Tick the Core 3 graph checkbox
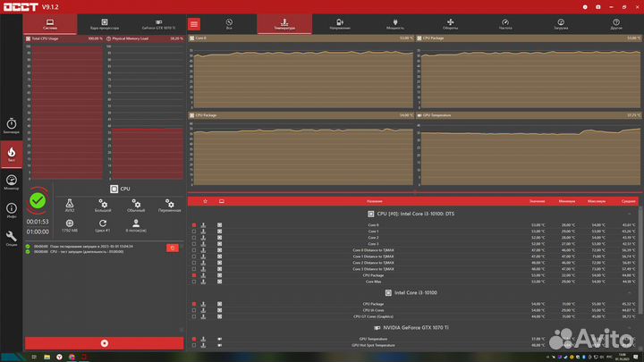This screenshot has height=362, width=644. tap(194, 244)
